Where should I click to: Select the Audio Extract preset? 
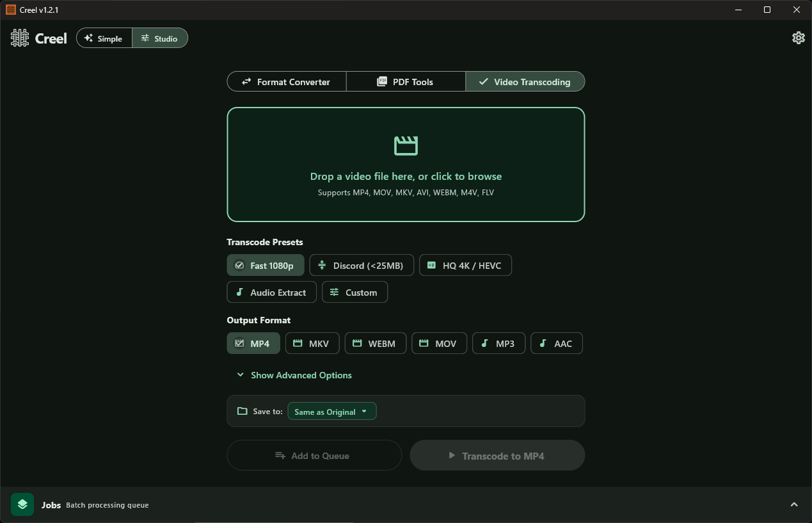pyautogui.click(x=271, y=292)
